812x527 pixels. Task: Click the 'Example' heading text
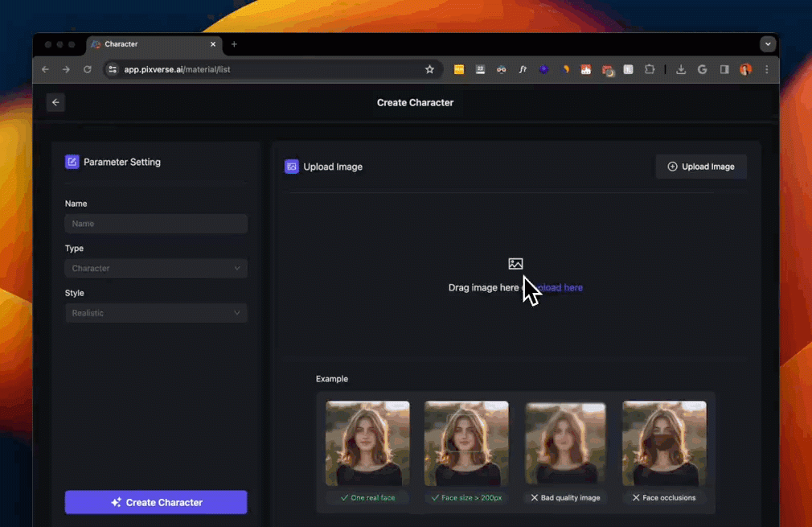(332, 379)
